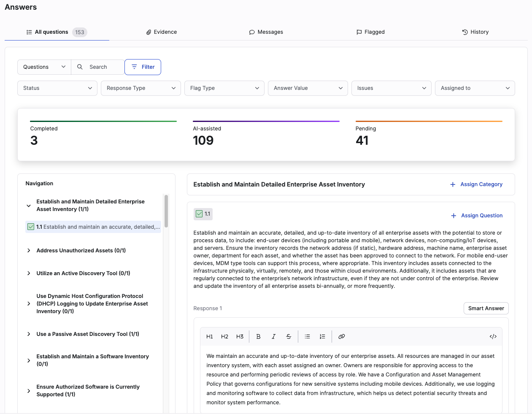The image size is (532, 414).
Task: Insert a numbered list in the editor
Action: tap(323, 336)
